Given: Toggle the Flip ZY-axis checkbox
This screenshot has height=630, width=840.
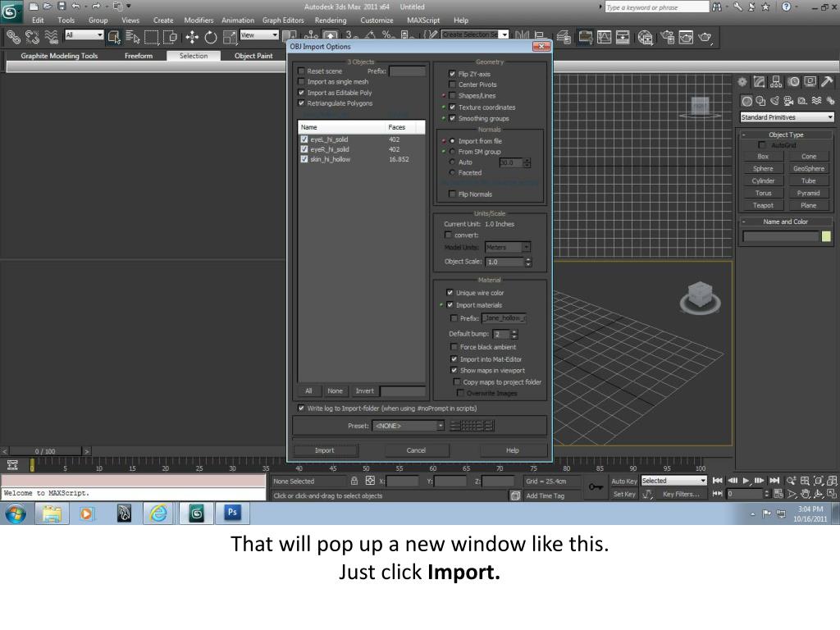Looking at the screenshot, I should 453,74.
